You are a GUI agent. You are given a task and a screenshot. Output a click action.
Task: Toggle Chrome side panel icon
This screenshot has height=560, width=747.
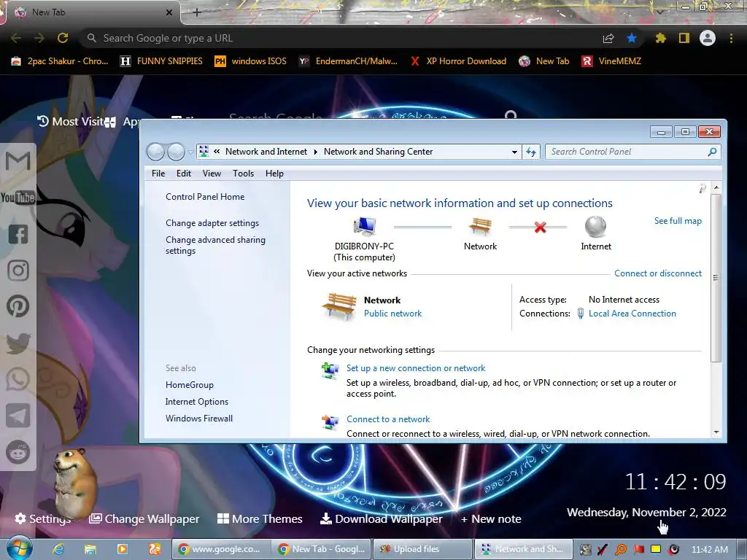(x=684, y=38)
